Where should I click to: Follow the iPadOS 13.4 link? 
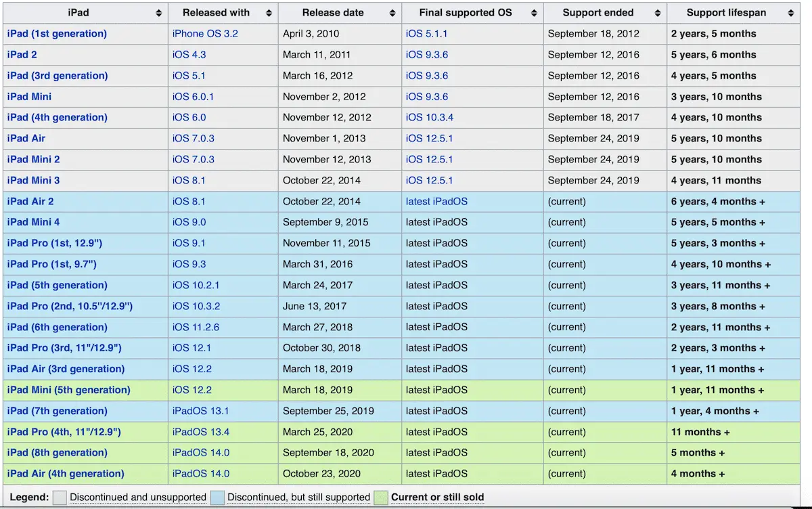point(201,432)
